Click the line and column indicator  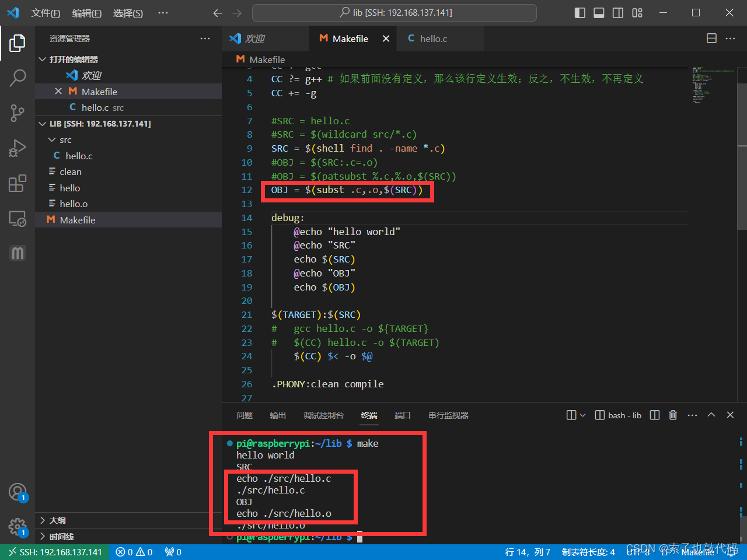pos(528,552)
